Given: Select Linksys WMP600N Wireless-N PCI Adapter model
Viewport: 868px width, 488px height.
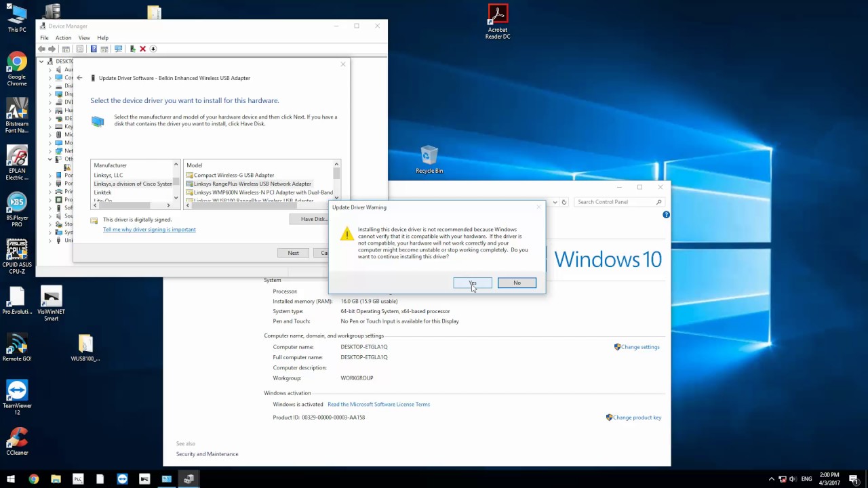Looking at the screenshot, I should [x=259, y=192].
